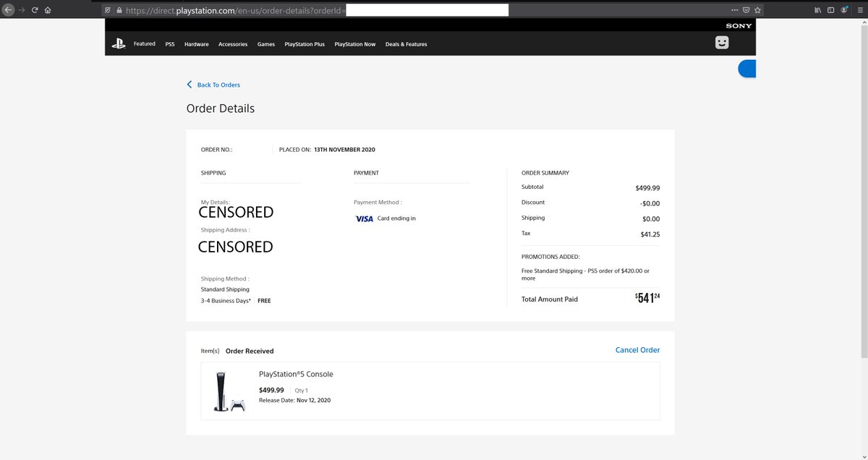Click the PS5 console product thumbnail
Screen dimensions: 868x460
pos(229,391)
